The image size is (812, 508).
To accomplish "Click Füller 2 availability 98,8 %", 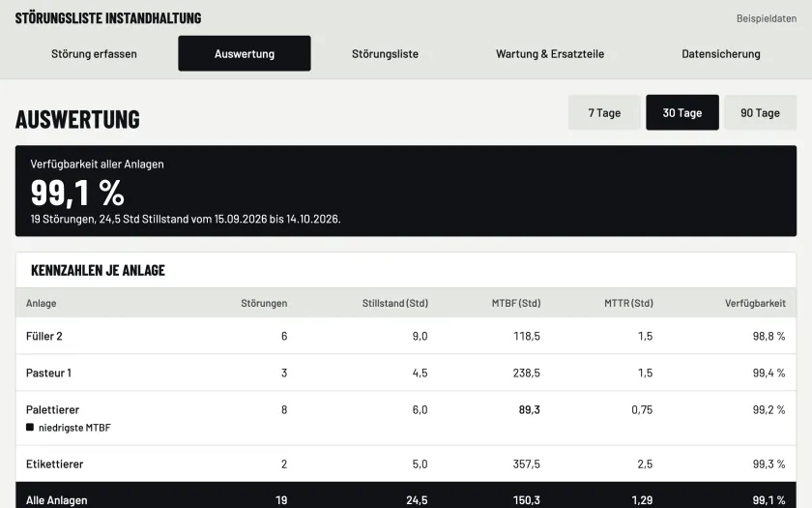I will (769, 336).
